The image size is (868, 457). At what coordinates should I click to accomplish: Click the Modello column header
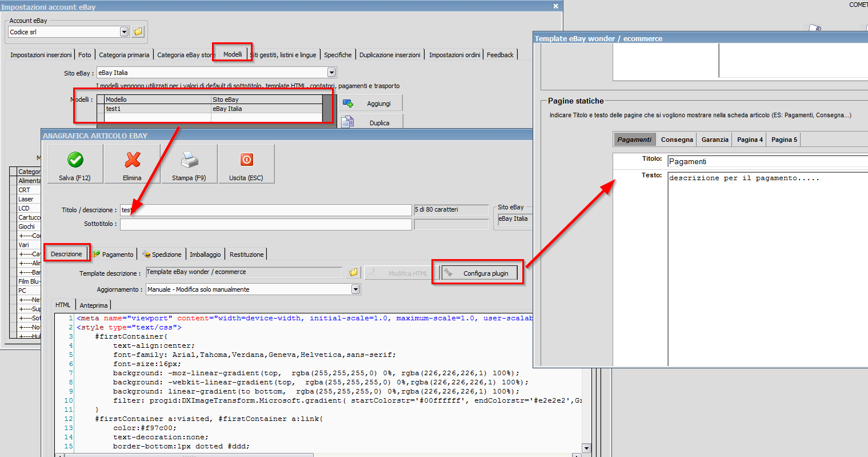(x=158, y=100)
